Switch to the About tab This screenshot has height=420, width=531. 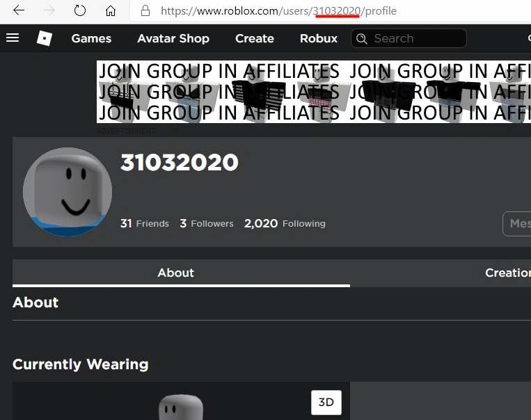181,273
